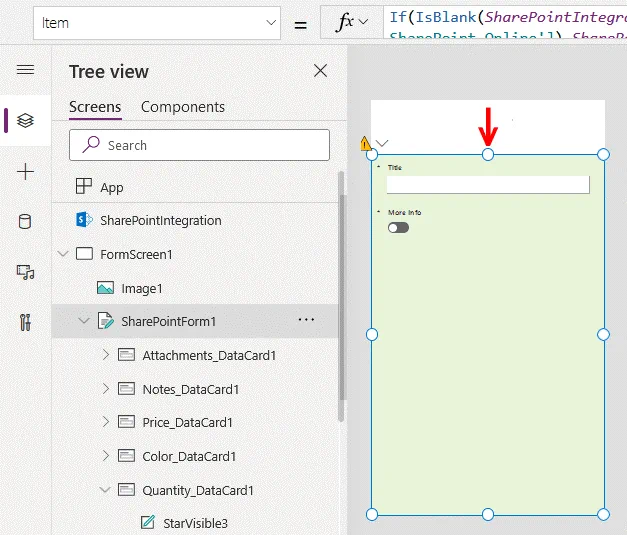Open the Data cylinder icon
Image resolution: width=627 pixels, height=535 pixels.
point(25,222)
